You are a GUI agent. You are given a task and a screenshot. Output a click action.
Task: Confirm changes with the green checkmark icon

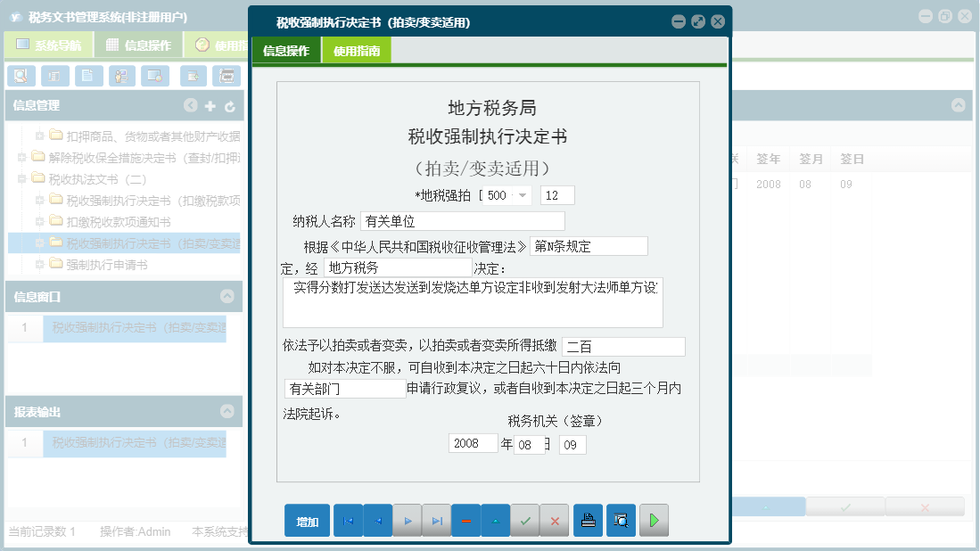pyautogui.click(x=525, y=520)
